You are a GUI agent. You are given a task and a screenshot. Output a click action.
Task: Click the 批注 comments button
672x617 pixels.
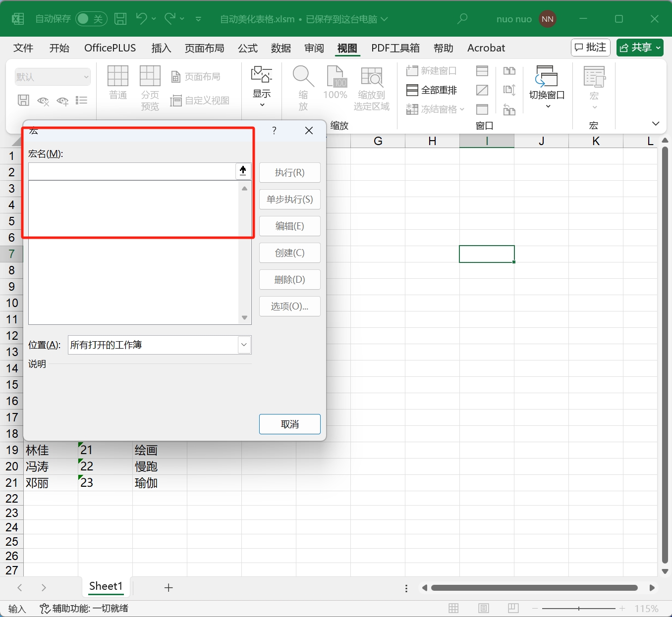point(590,48)
